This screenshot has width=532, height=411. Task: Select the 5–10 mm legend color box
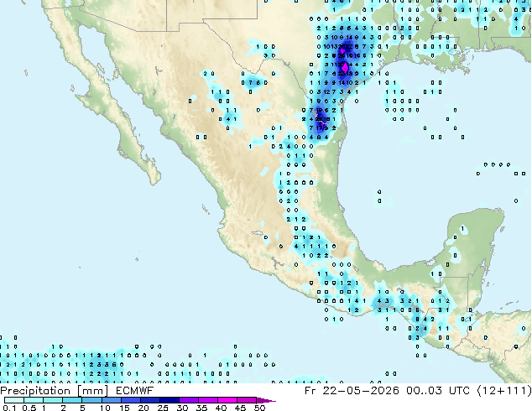click(91, 400)
